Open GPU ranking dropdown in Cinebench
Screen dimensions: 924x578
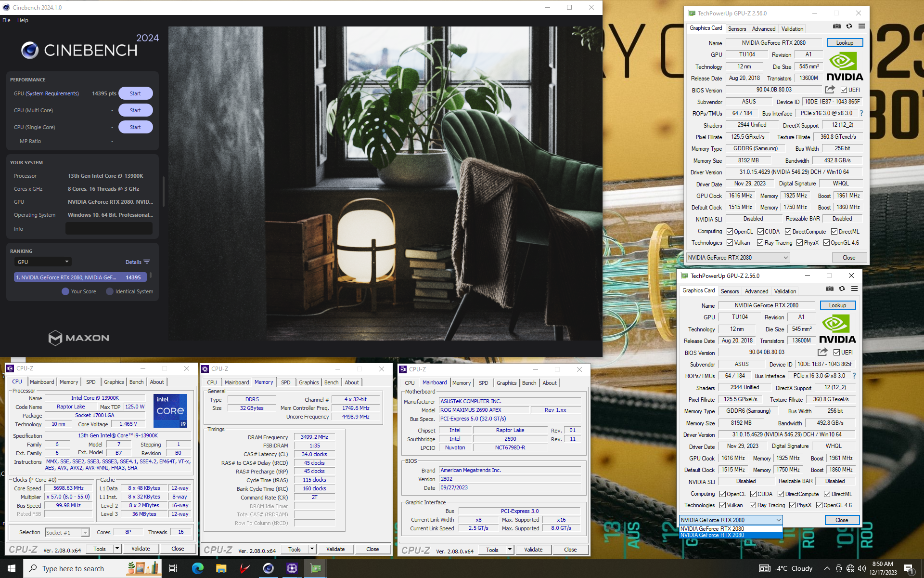(43, 262)
